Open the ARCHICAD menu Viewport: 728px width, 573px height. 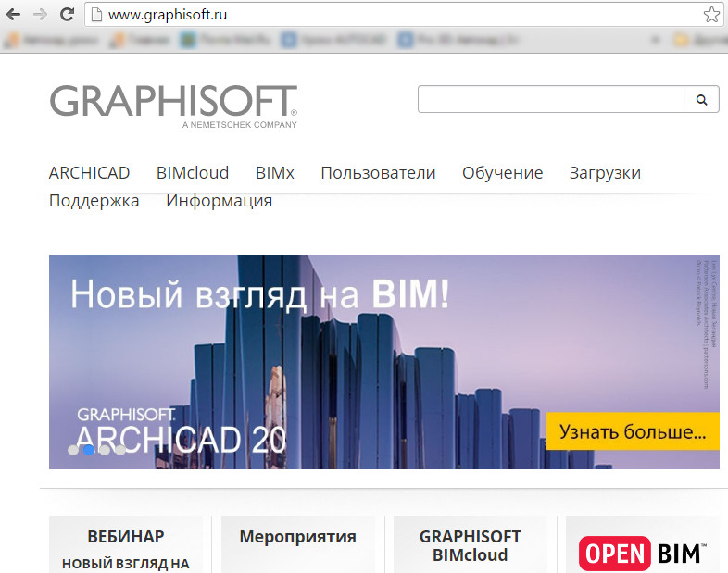click(x=89, y=173)
